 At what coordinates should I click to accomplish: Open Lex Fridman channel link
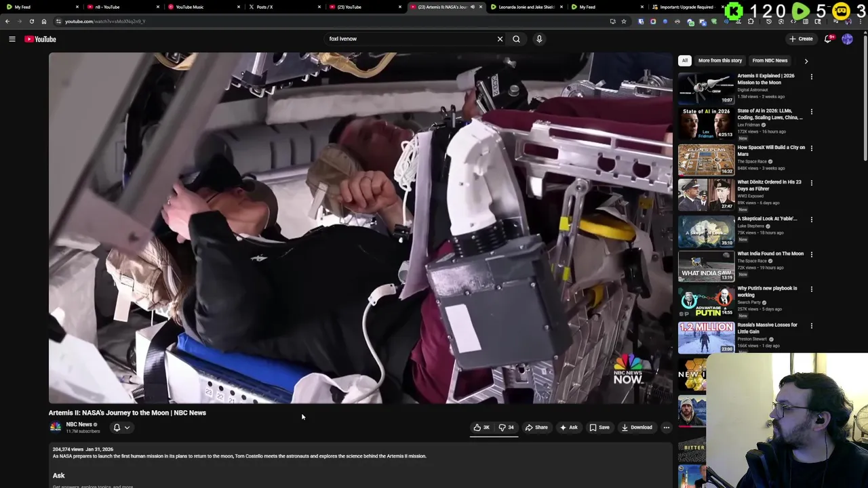749,125
